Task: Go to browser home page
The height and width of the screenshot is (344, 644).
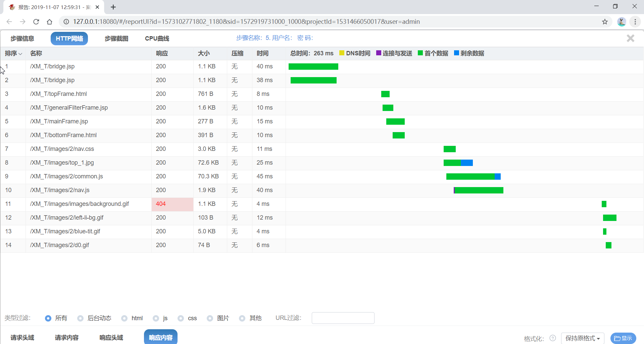Action: point(50,22)
